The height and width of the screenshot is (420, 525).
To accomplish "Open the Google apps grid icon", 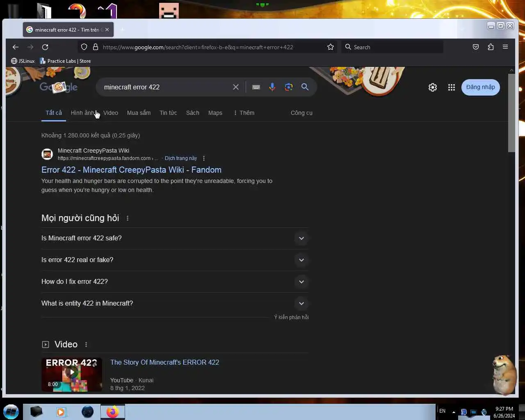I will point(452,87).
